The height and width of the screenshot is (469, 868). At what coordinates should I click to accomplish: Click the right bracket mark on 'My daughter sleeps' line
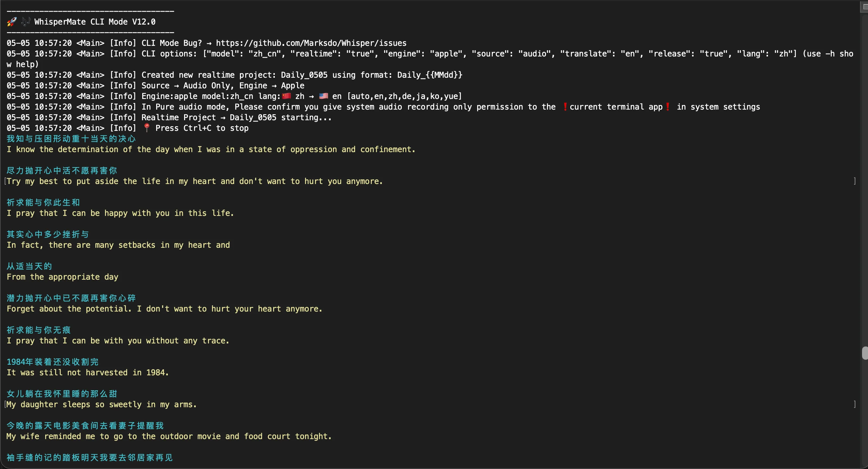tap(855, 405)
